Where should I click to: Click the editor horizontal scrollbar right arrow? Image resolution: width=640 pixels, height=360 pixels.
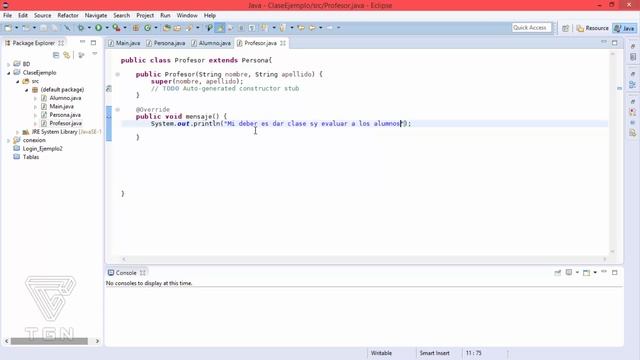click(x=604, y=259)
